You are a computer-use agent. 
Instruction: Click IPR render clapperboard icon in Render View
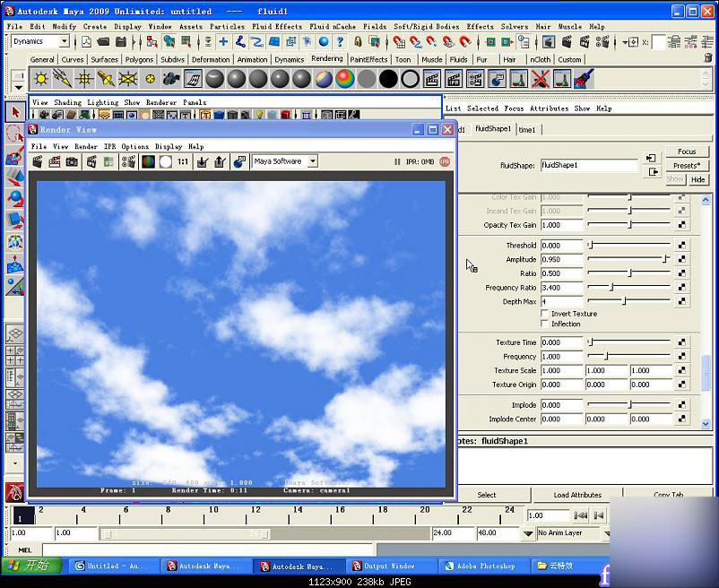click(91, 161)
